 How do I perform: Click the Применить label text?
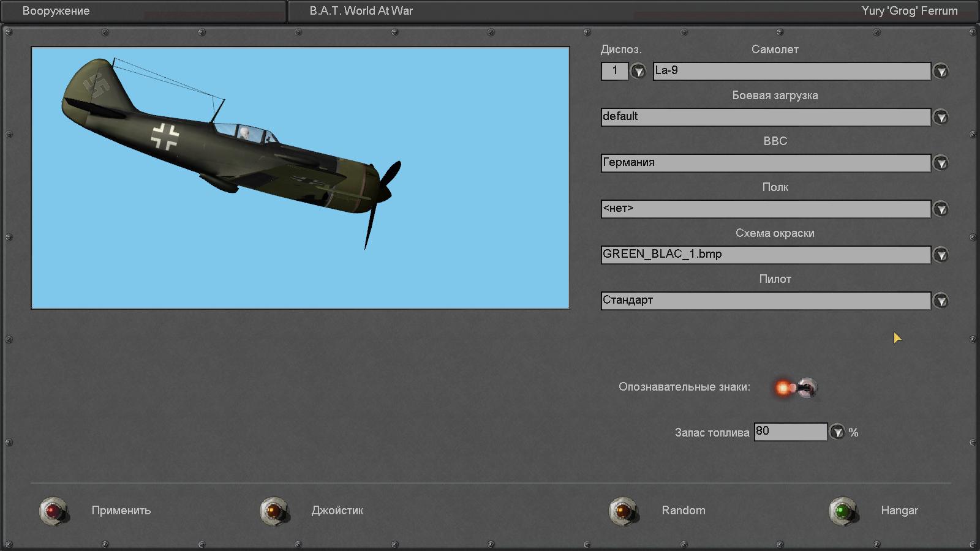point(121,511)
